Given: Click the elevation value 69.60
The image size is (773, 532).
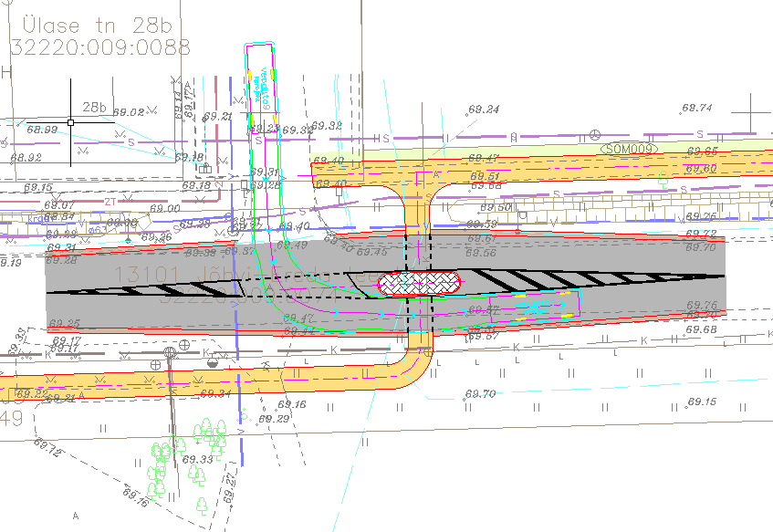Looking at the screenshot, I should pyautogui.click(x=702, y=169).
